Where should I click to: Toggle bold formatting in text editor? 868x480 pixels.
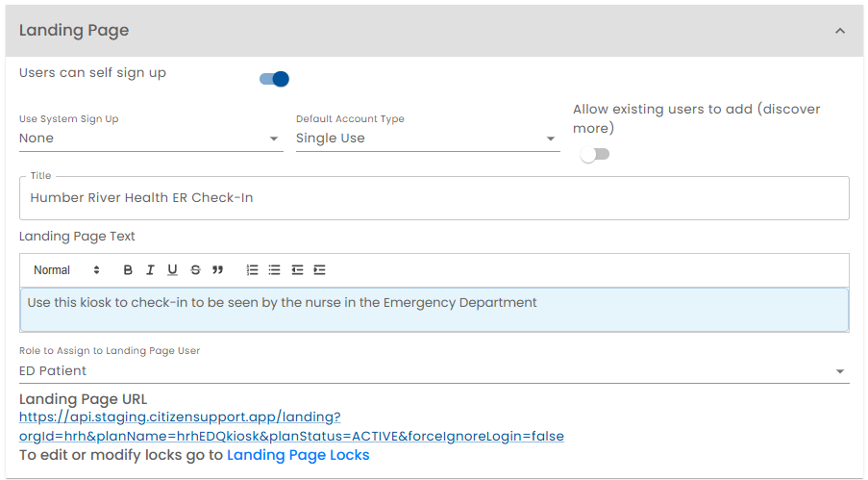click(128, 270)
